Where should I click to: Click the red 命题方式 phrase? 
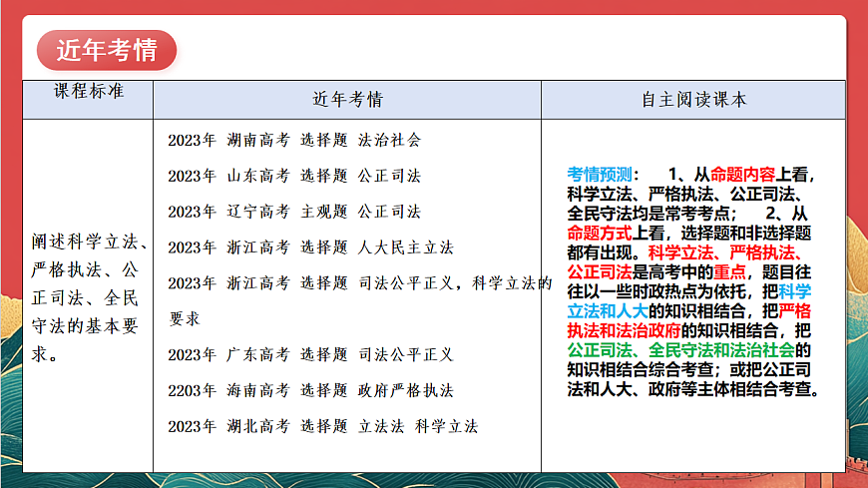(x=600, y=234)
